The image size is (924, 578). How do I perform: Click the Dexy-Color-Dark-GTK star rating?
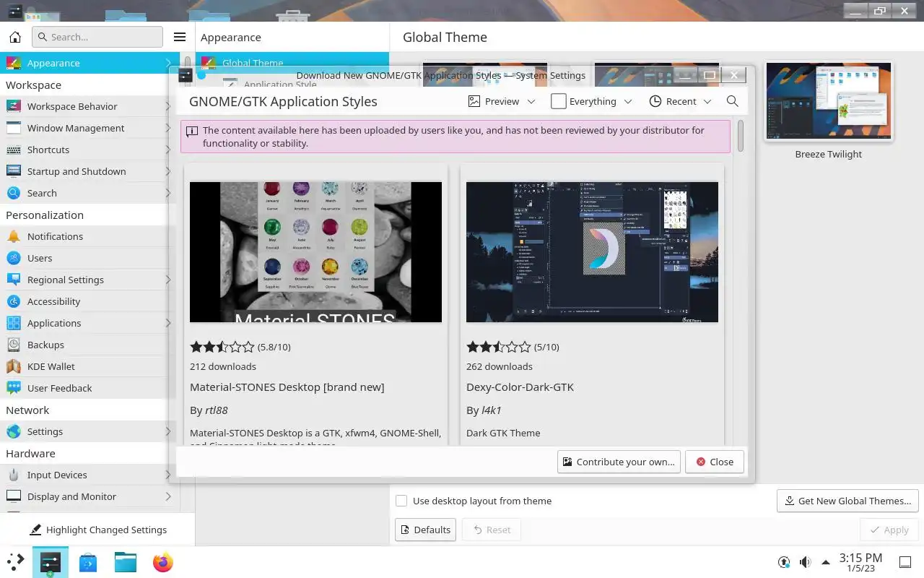point(499,347)
